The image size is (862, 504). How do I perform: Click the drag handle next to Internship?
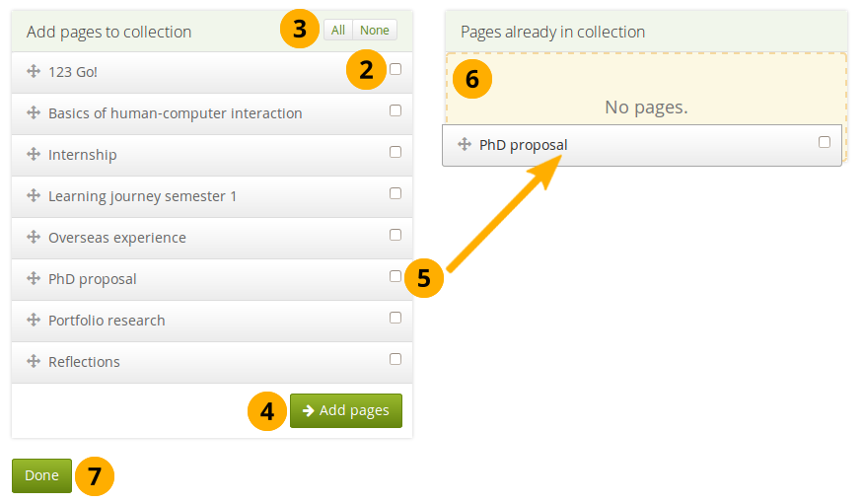click(33, 155)
